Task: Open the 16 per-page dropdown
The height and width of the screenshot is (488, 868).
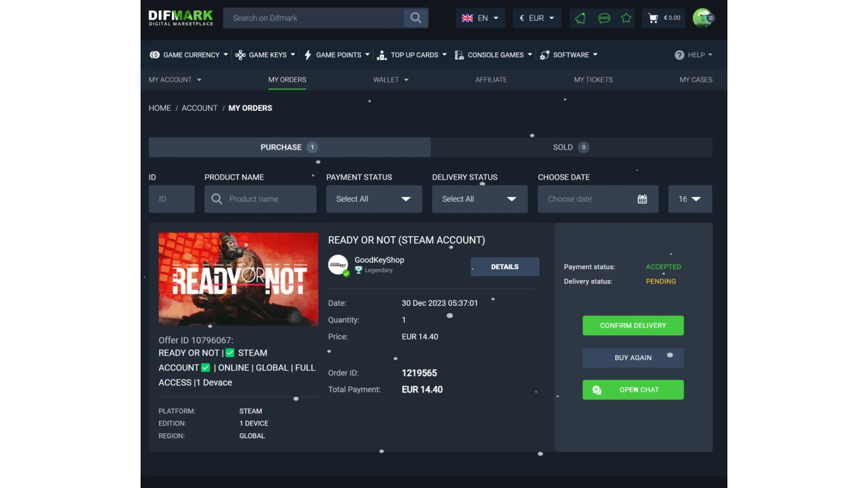Action: tap(690, 199)
